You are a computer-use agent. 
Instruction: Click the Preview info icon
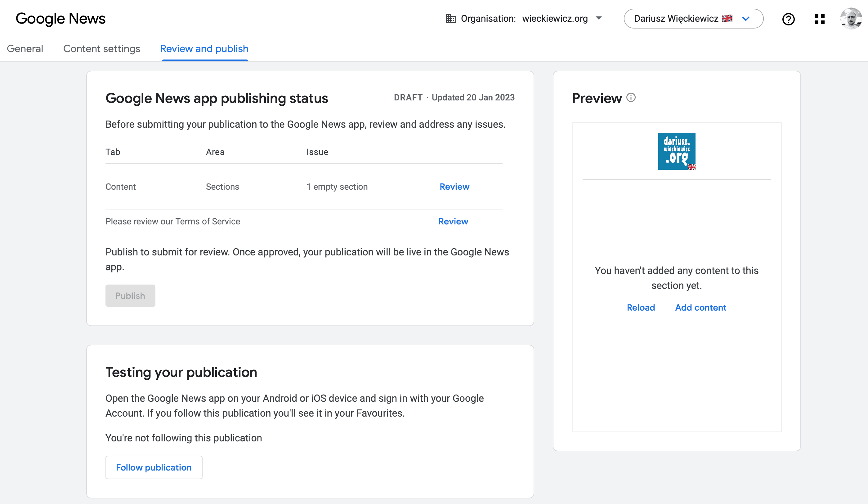point(631,98)
